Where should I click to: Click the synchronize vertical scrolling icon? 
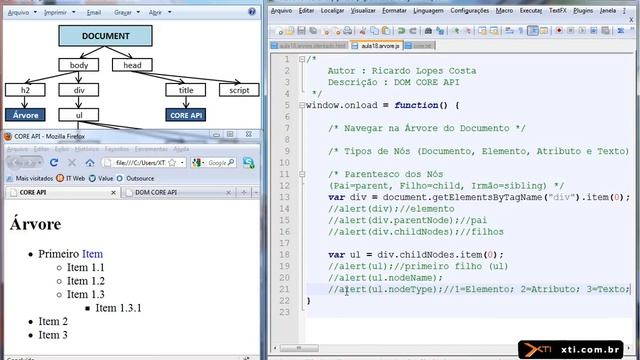click(x=482, y=31)
